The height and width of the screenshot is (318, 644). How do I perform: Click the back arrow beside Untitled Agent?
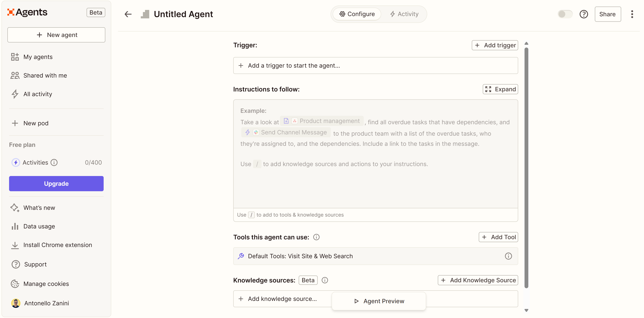128,14
